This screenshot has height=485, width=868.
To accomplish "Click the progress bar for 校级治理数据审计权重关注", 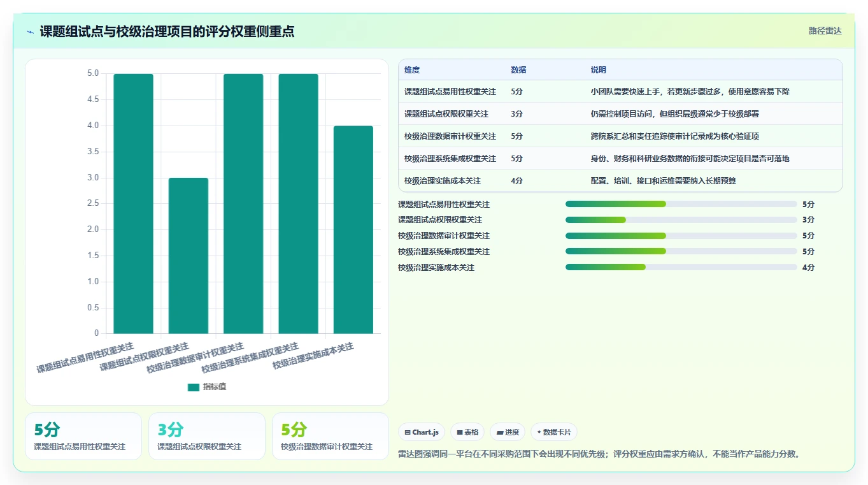I will (x=681, y=236).
